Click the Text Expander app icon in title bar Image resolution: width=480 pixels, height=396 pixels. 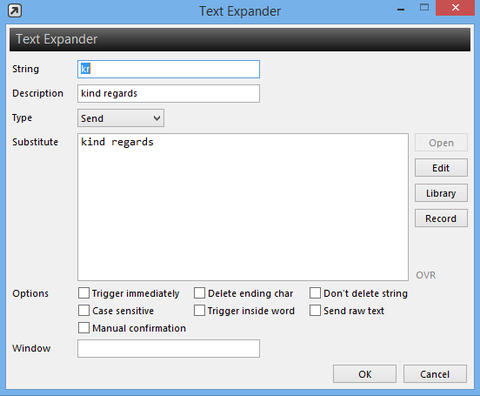click(15, 11)
